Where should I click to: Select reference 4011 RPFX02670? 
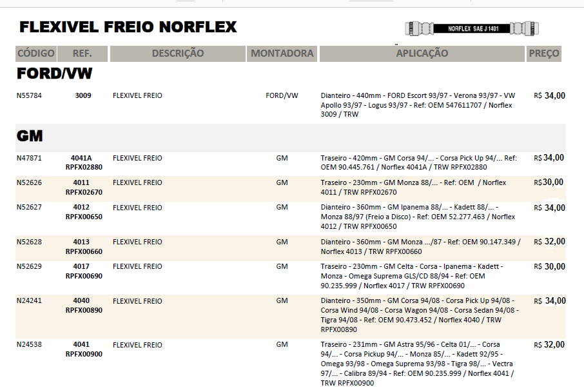pos(83,187)
